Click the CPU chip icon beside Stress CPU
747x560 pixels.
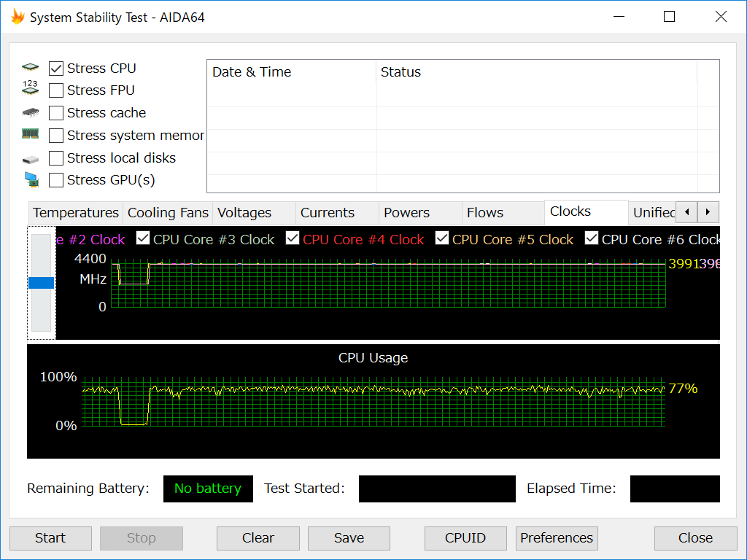pos(31,67)
